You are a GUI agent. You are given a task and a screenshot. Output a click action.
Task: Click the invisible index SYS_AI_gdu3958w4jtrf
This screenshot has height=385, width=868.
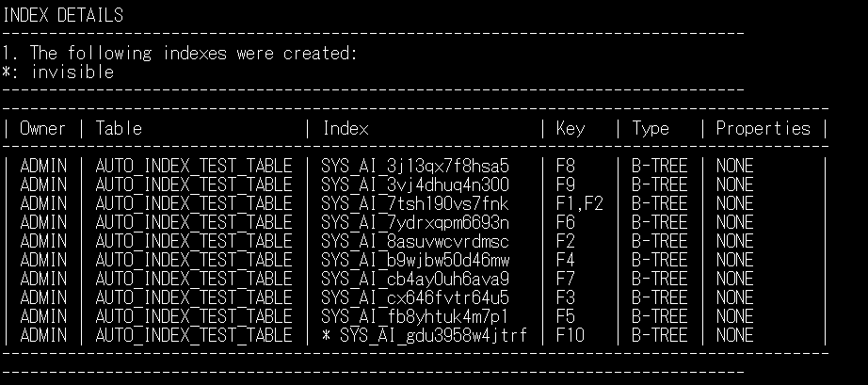click(433, 335)
